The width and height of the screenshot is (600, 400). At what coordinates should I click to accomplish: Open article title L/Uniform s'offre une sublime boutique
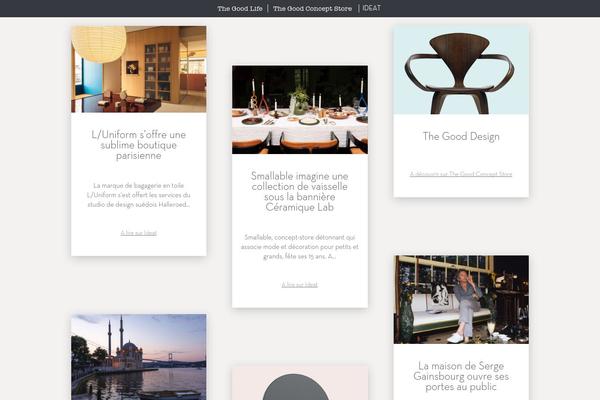139,145
